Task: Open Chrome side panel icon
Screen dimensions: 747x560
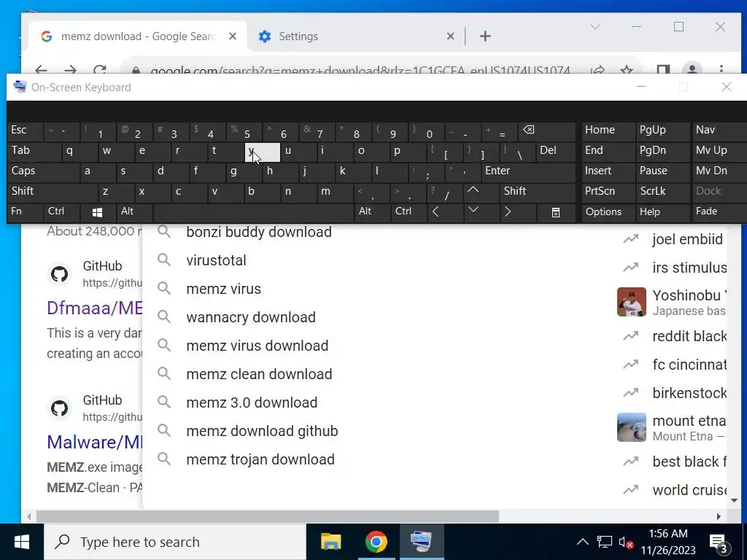Action: point(663,71)
